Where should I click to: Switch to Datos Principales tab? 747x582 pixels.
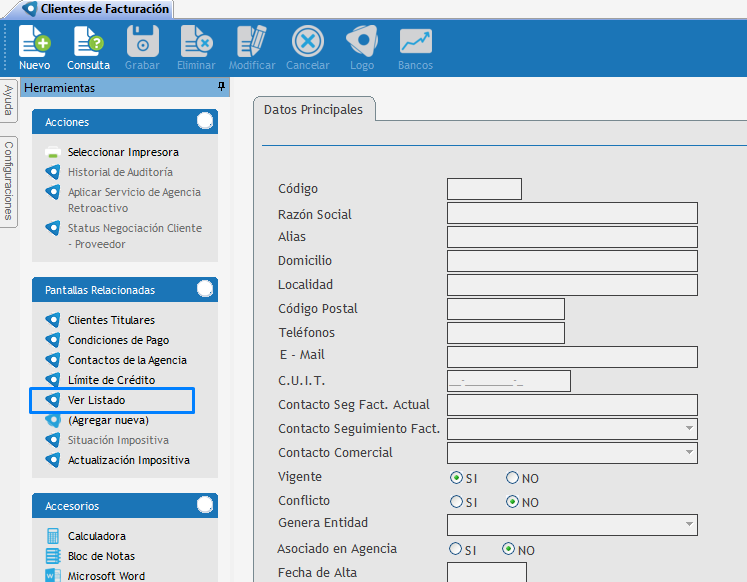tap(313, 109)
